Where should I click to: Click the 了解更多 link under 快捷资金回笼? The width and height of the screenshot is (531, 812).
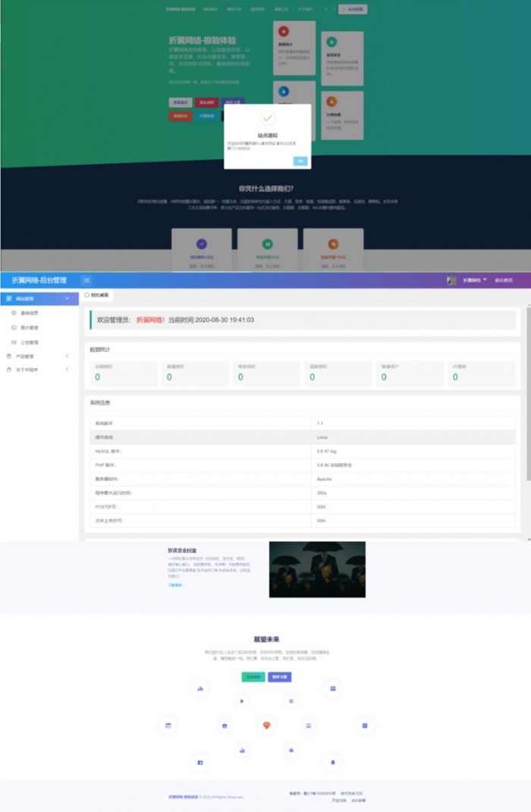point(176,585)
